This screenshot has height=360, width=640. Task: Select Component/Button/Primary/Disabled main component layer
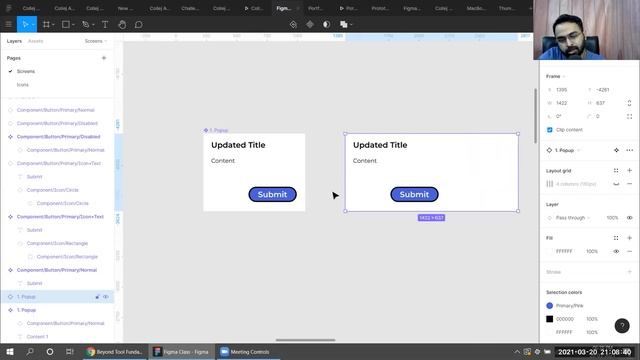click(58, 137)
